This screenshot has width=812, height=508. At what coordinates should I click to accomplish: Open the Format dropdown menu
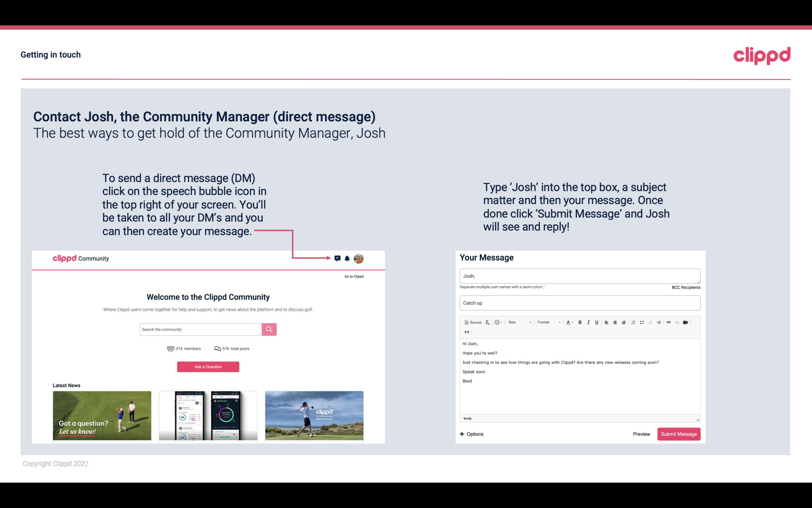[547, 323]
